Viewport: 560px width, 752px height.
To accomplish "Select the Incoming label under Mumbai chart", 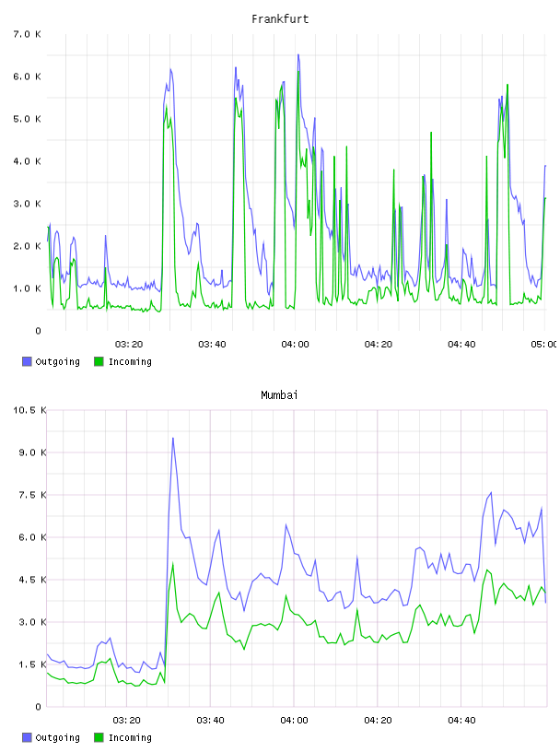I will [x=130, y=738].
